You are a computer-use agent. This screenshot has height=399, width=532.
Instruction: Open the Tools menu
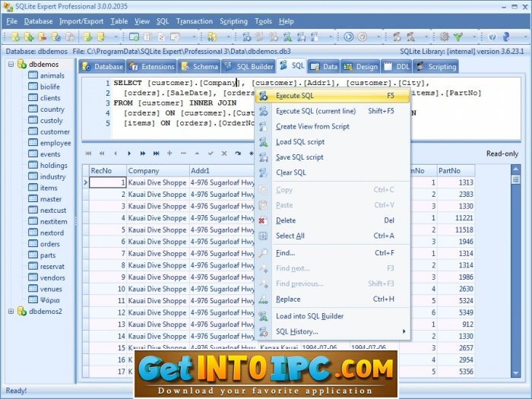[x=263, y=21]
